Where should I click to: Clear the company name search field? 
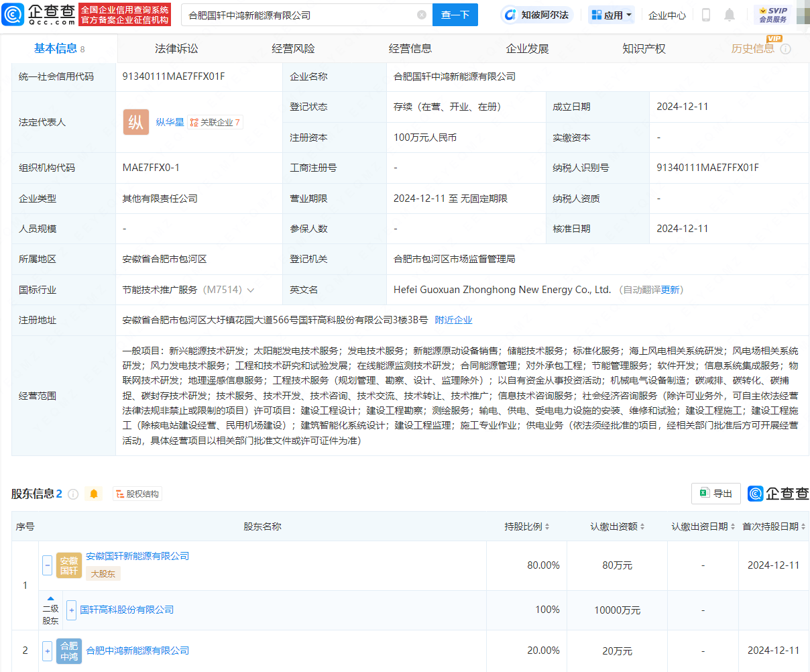(x=422, y=15)
